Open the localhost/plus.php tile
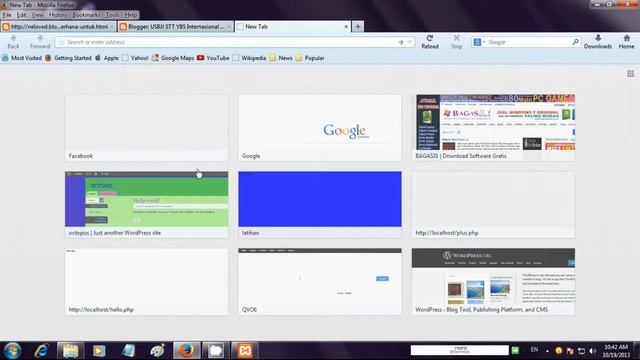Viewport: 640px width, 360px height. (x=493, y=205)
